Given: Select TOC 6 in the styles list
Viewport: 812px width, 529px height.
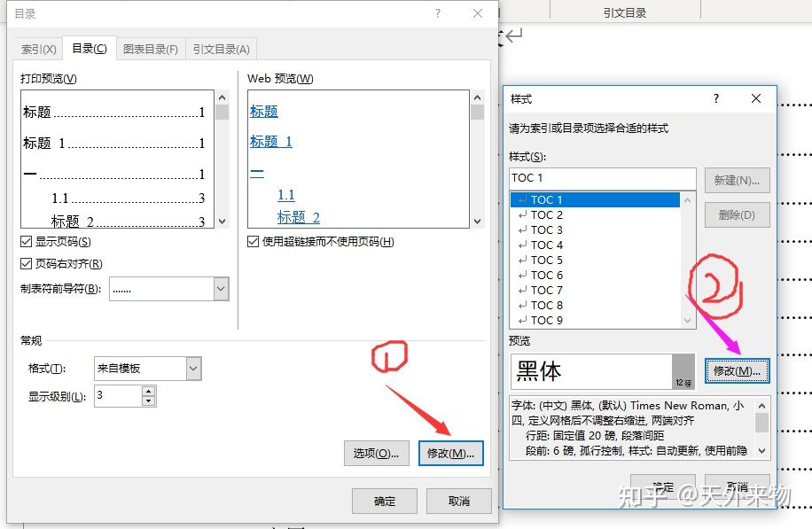Looking at the screenshot, I should click(595, 275).
